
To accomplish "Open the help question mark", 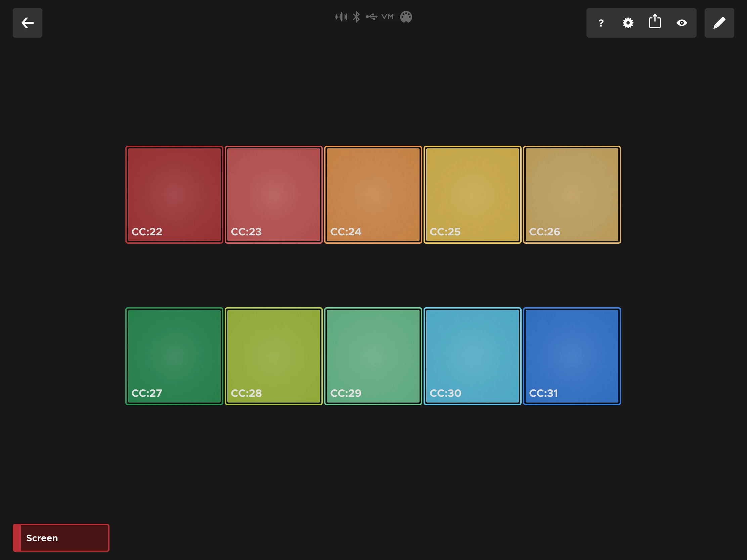I will pyautogui.click(x=601, y=23).
